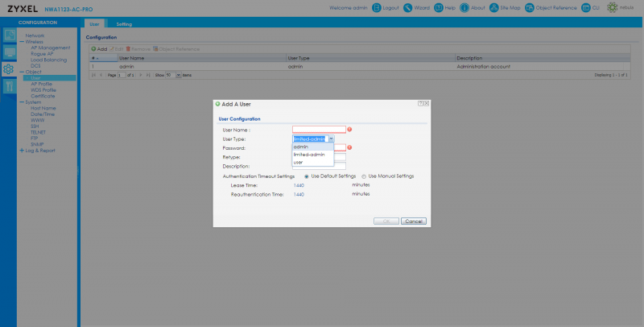Open SSH in the tree

point(35,126)
